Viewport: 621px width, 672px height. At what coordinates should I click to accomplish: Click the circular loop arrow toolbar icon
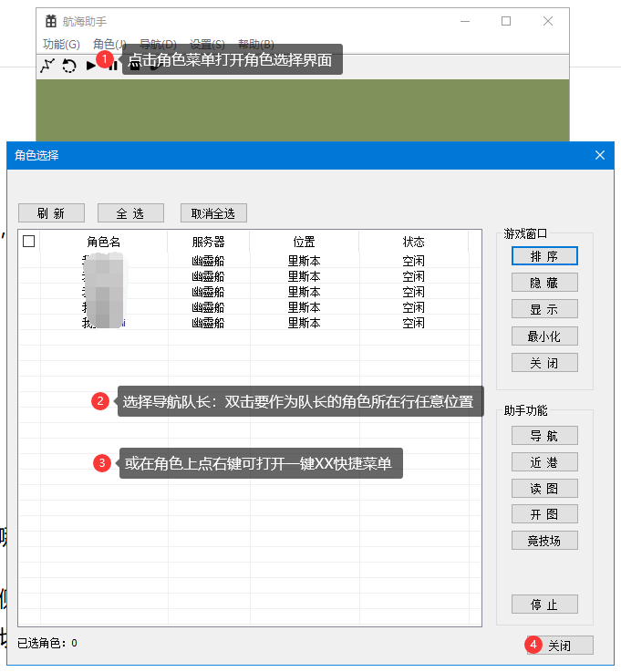point(68,65)
